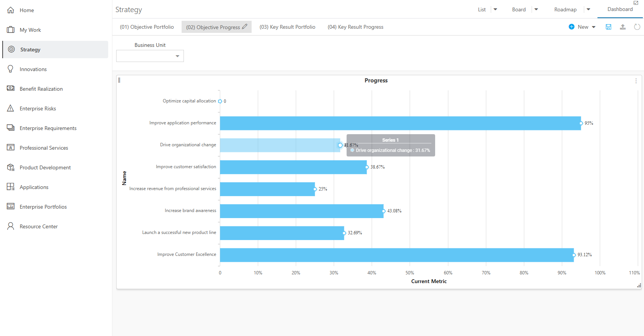Viewport: 644px width, 336px height.
Task: Click the Launch a successful new product line bar
Action: click(x=282, y=233)
